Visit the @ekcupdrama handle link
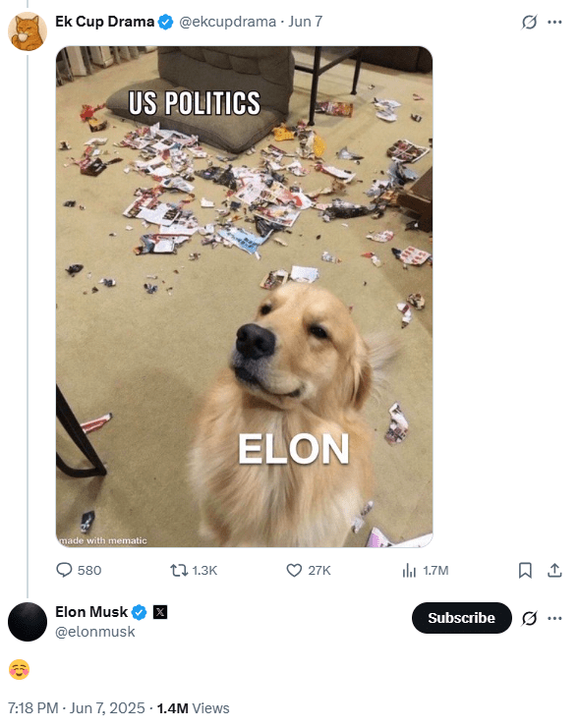The height and width of the screenshot is (728, 579). (227, 22)
